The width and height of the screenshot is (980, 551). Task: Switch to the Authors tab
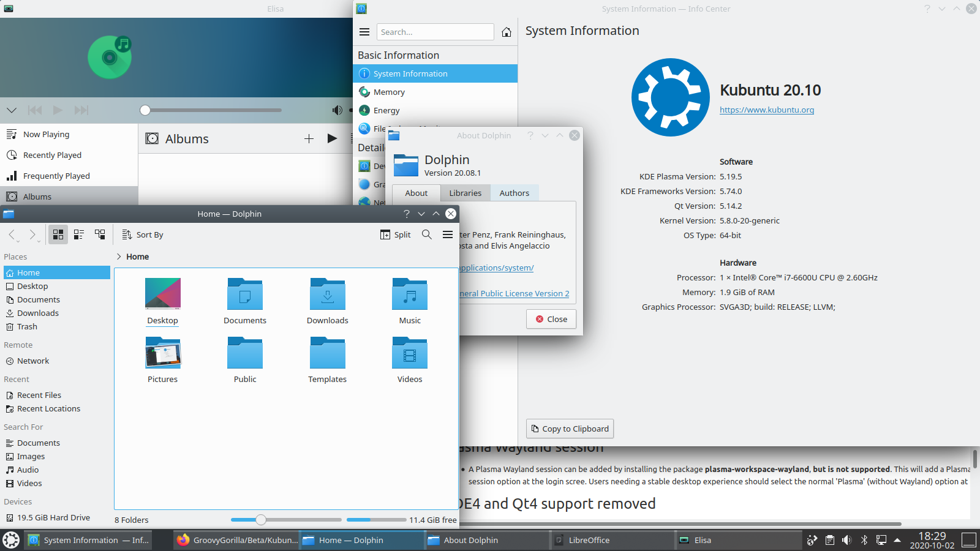[514, 193]
